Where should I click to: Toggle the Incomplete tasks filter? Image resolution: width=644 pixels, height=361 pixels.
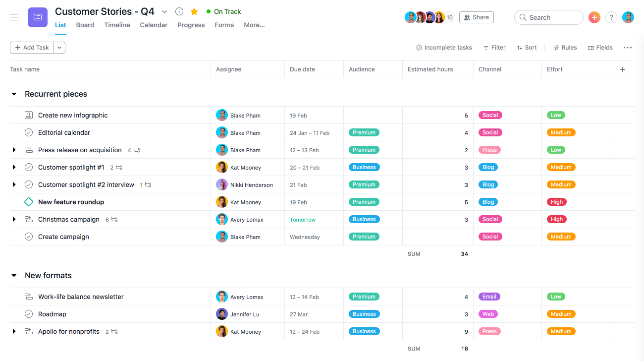coord(444,47)
